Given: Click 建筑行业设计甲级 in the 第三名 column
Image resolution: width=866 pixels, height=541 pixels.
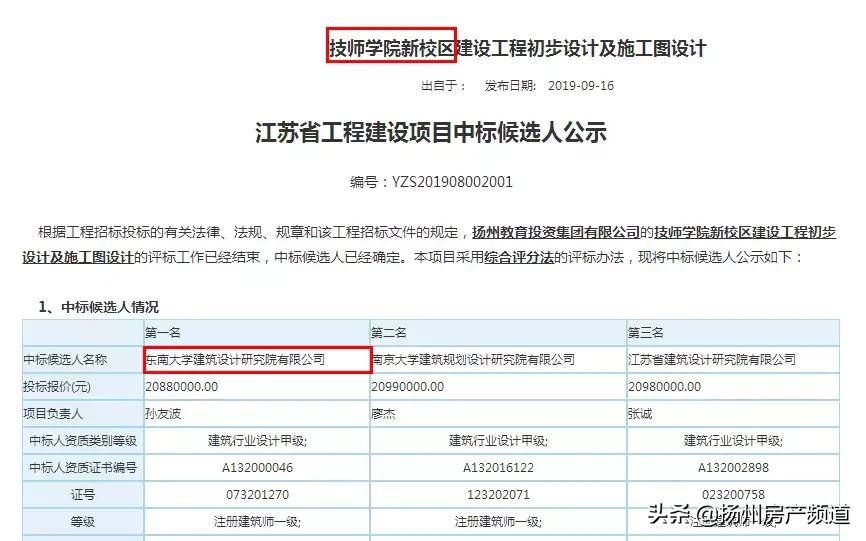Looking at the screenshot, I should [733, 441].
